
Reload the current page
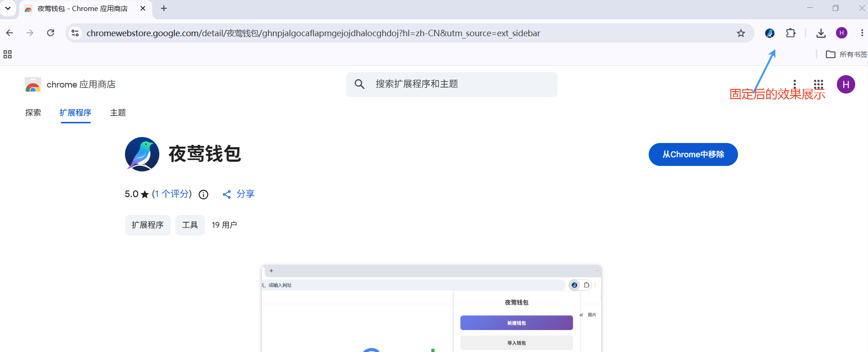coord(51,33)
